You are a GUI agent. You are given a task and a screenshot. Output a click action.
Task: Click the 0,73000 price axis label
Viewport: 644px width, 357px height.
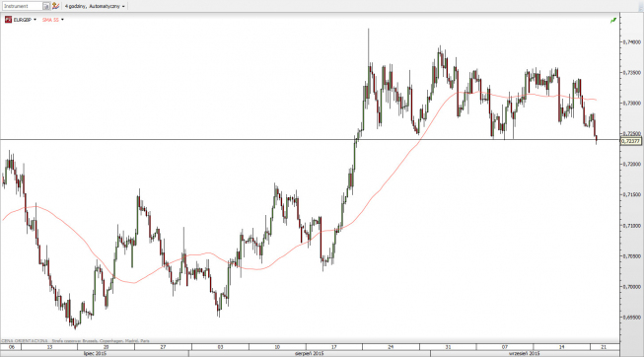632,104
